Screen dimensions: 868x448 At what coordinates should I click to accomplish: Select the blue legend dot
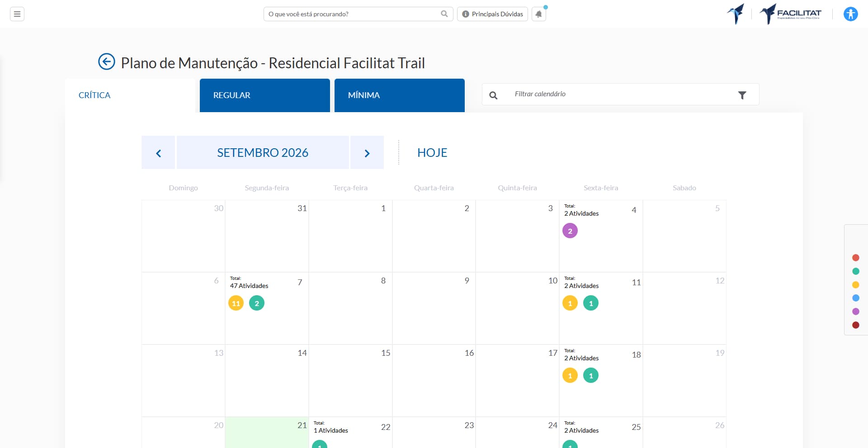point(855,298)
